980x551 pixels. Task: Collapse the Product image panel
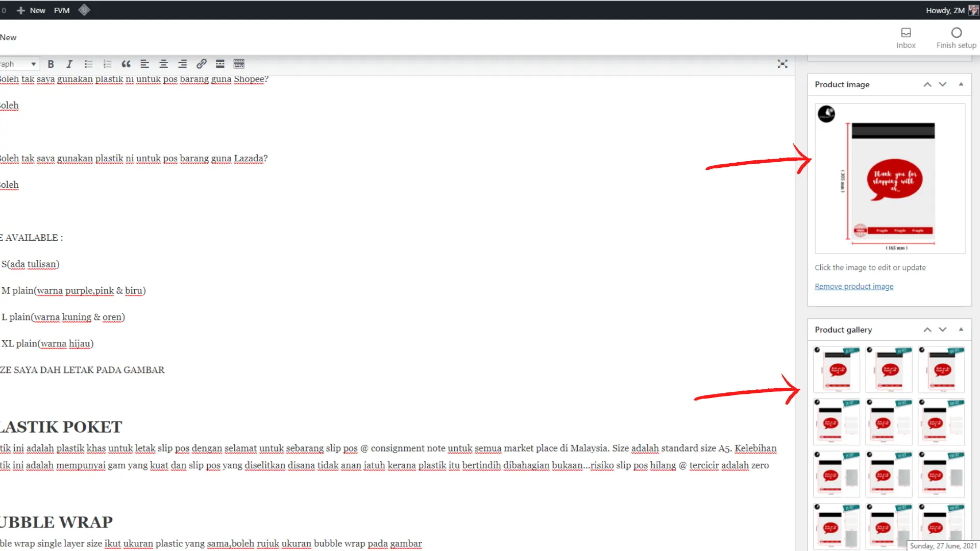pyautogui.click(x=961, y=84)
